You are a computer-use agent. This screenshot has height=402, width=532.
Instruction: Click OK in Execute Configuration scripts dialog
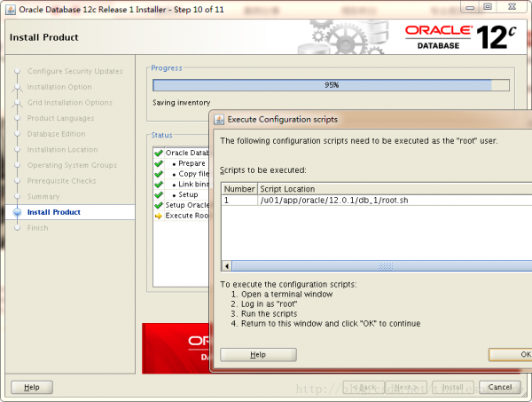511,354
